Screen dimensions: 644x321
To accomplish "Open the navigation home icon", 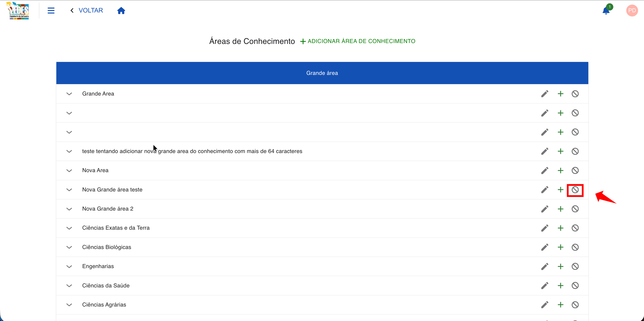I will click(x=121, y=10).
